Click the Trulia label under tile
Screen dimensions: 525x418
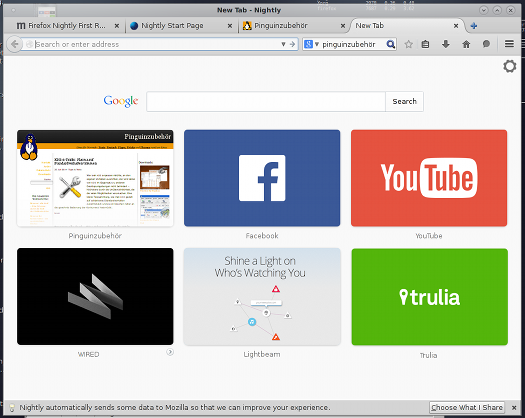click(429, 355)
